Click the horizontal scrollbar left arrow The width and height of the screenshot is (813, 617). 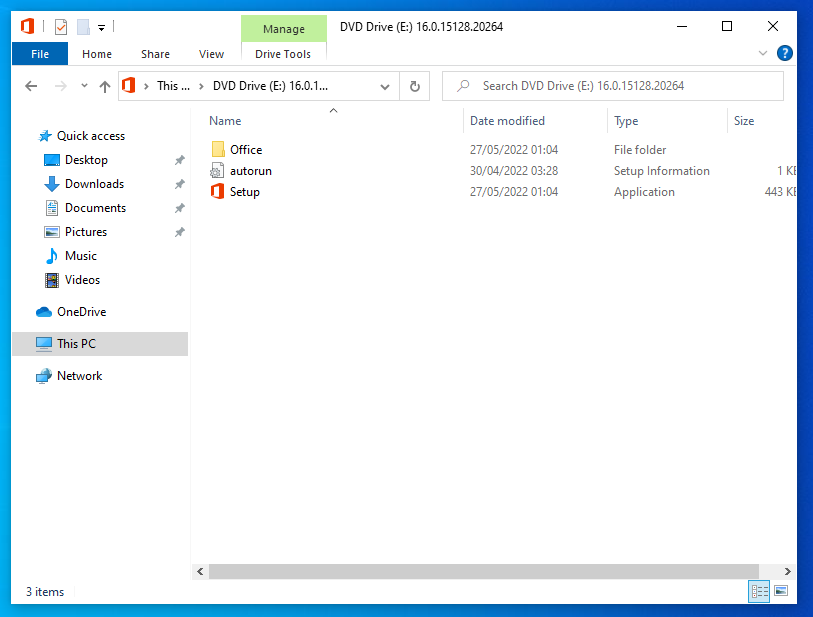click(200, 571)
